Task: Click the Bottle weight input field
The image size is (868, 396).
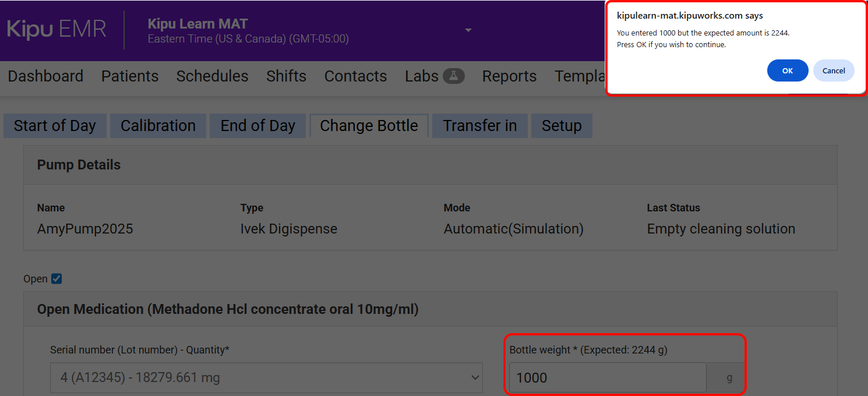Action: [x=607, y=378]
